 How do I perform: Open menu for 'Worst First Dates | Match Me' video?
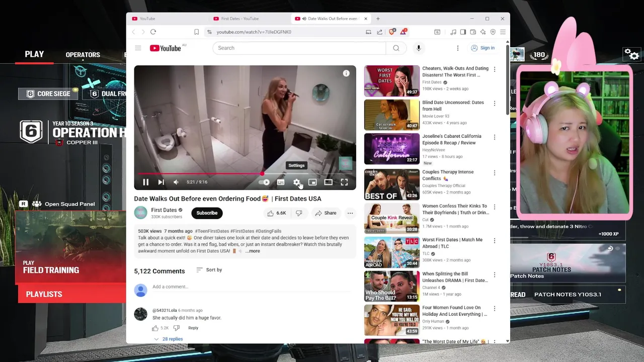click(494, 241)
